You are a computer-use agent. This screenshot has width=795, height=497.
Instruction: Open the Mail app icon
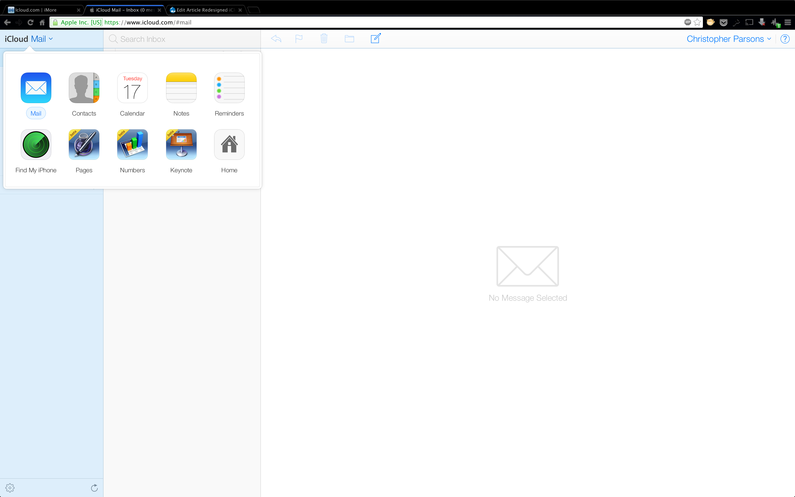(36, 88)
